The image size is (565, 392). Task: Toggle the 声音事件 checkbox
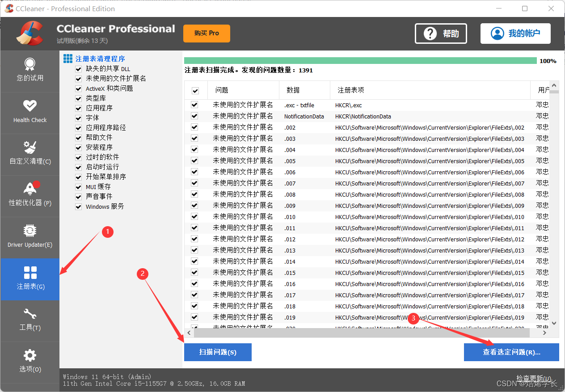(x=79, y=197)
